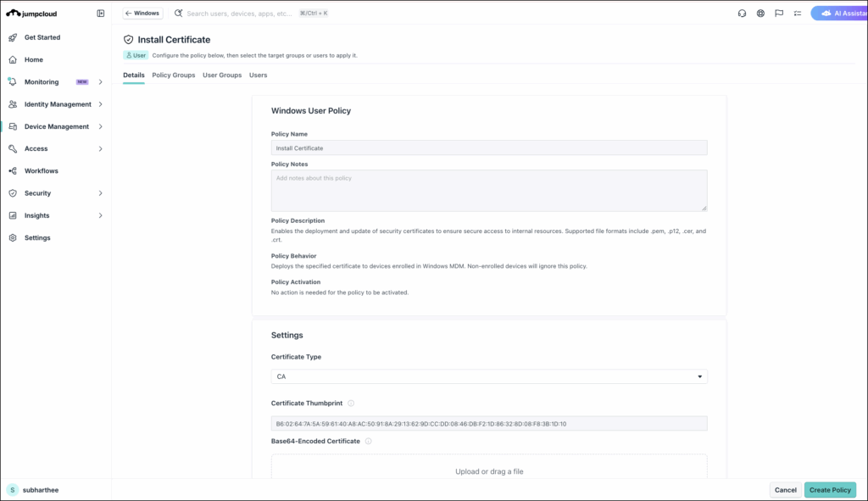This screenshot has height=501, width=868.
Task: Open the Users tab
Action: [258, 75]
